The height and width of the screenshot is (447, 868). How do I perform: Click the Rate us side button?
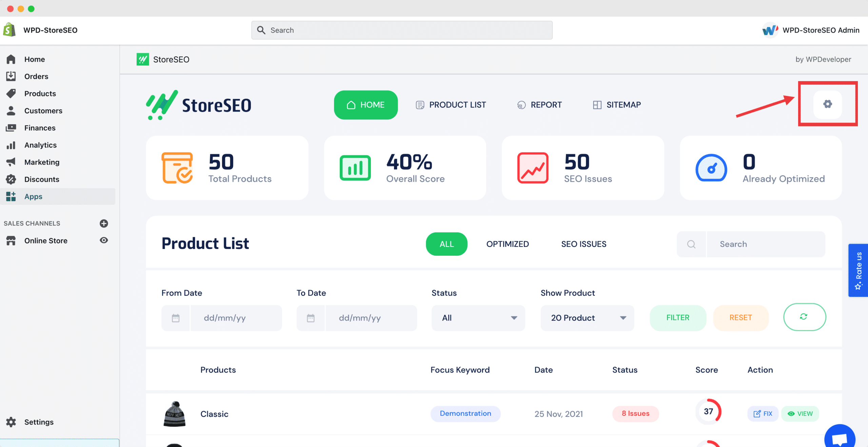pos(858,270)
